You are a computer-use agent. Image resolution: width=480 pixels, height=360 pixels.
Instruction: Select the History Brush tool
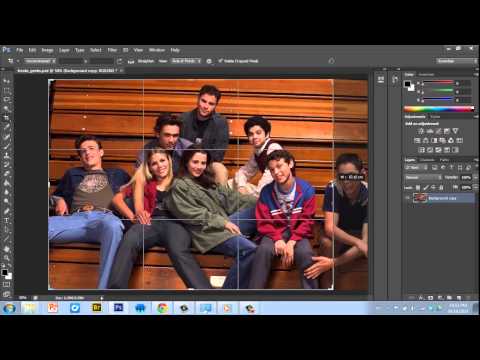click(6, 164)
